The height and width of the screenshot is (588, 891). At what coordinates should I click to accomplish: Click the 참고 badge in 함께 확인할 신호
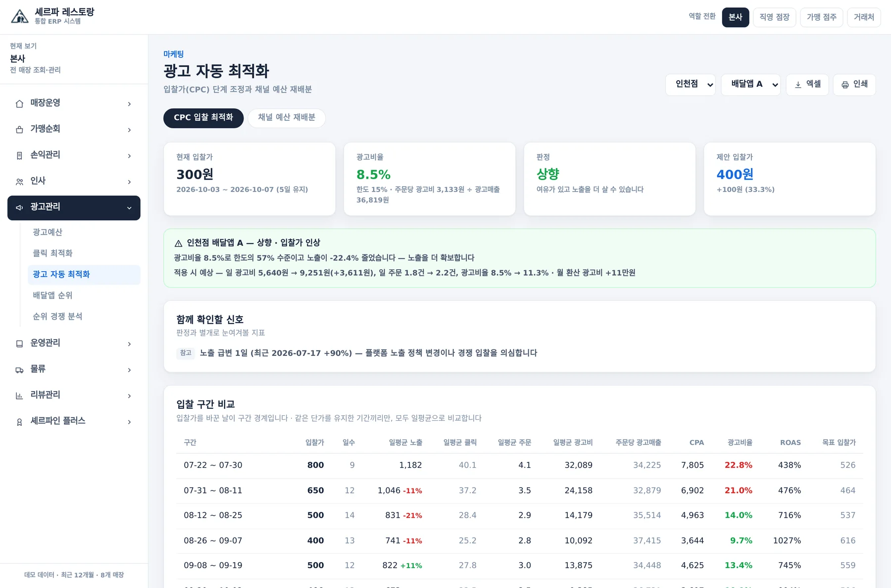click(x=186, y=353)
